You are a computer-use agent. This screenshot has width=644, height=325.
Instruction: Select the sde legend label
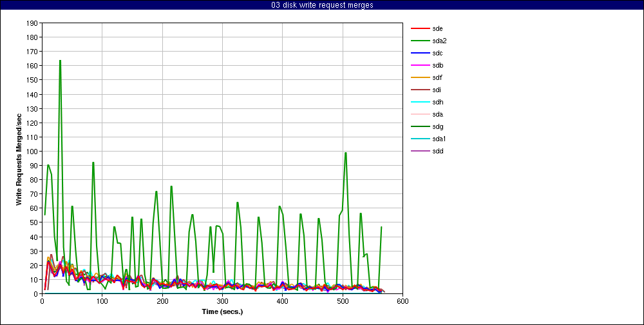[x=437, y=28]
